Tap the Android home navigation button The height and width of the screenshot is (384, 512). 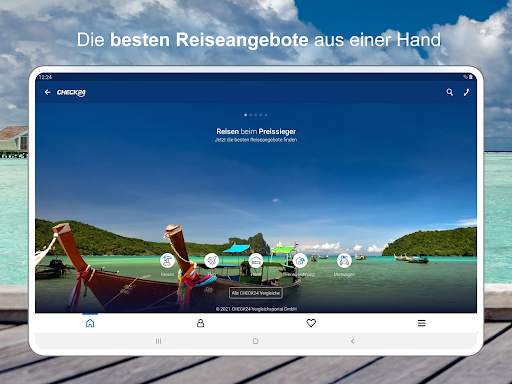[256, 341]
